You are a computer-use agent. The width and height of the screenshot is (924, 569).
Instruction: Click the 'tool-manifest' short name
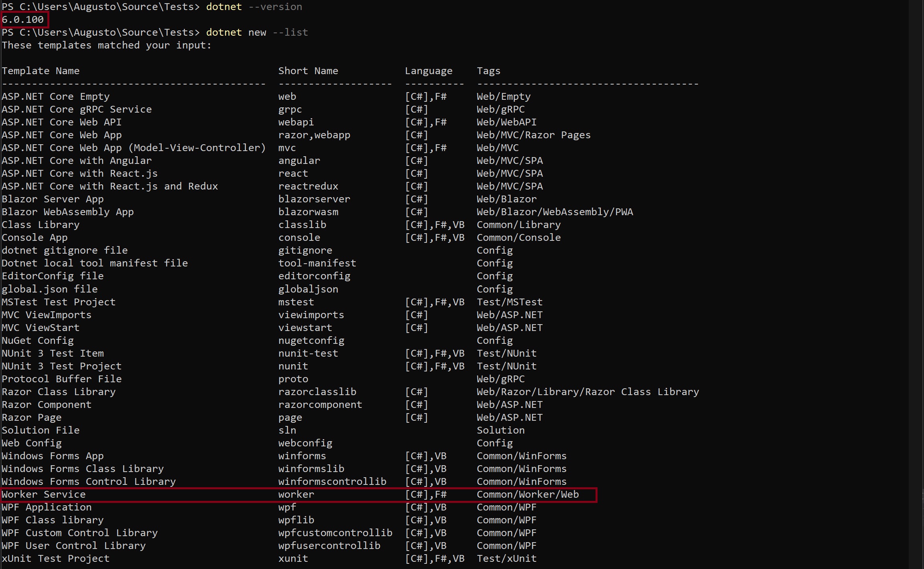(x=317, y=263)
